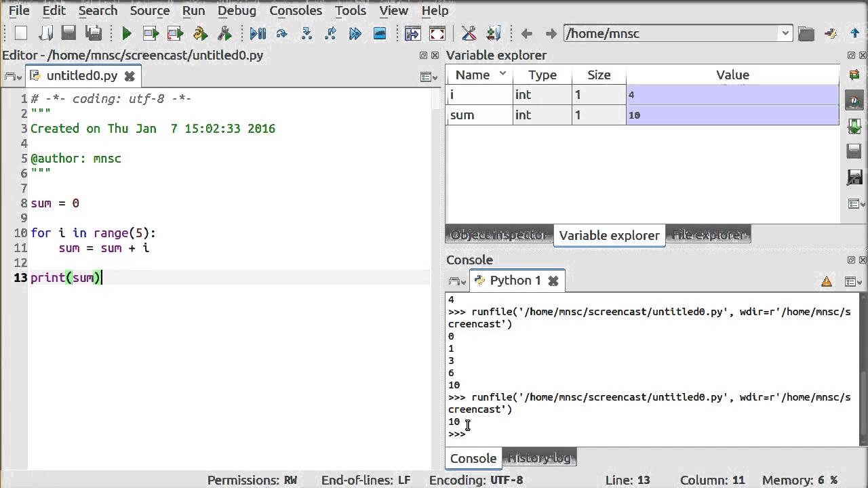Refresh the Variable explorer icon
The width and height of the screenshot is (868, 488).
(854, 75)
